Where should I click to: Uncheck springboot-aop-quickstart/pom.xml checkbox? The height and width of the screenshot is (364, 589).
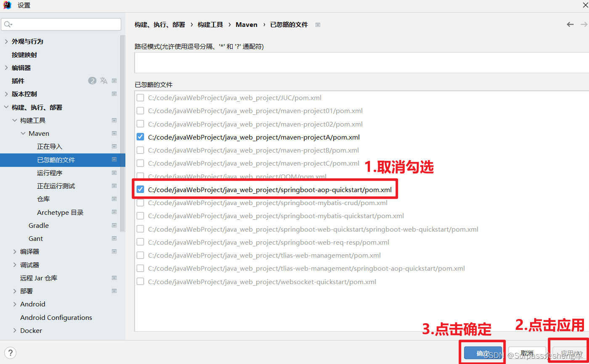pos(141,190)
